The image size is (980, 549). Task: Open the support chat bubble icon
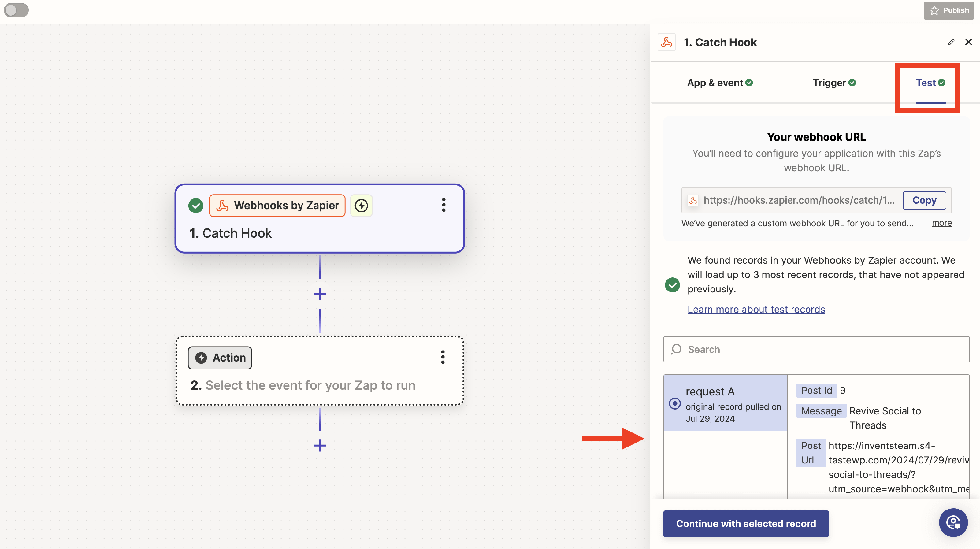tap(953, 522)
